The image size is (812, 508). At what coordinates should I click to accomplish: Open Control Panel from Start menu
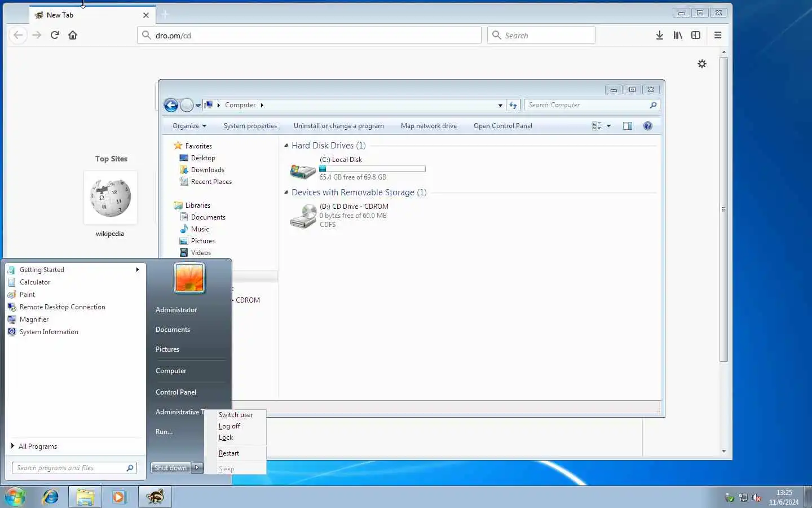pos(176,392)
